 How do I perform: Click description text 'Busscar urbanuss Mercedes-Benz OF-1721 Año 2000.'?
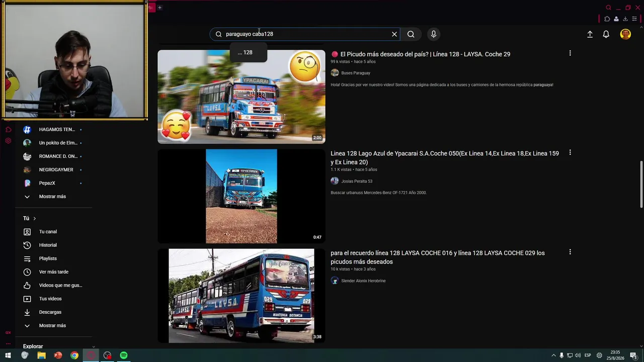coord(378,193)
